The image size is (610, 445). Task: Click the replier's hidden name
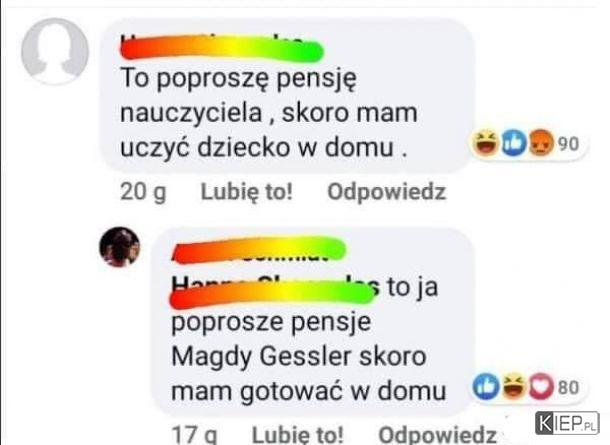[x=259, y=250]
